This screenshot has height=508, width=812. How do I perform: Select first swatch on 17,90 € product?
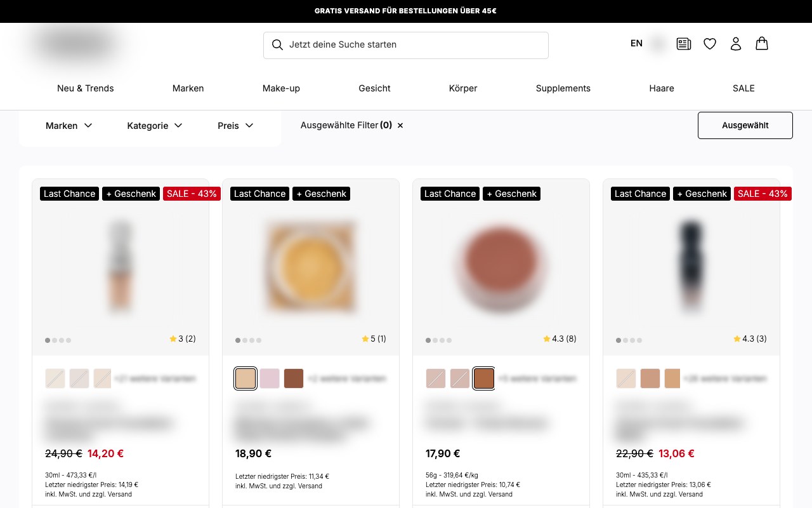pyautogui.click(x=436, y=378)
